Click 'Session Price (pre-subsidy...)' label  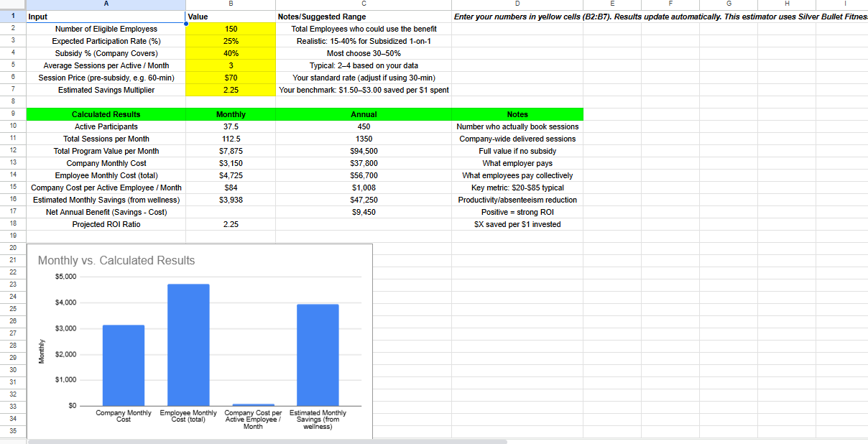106,78
